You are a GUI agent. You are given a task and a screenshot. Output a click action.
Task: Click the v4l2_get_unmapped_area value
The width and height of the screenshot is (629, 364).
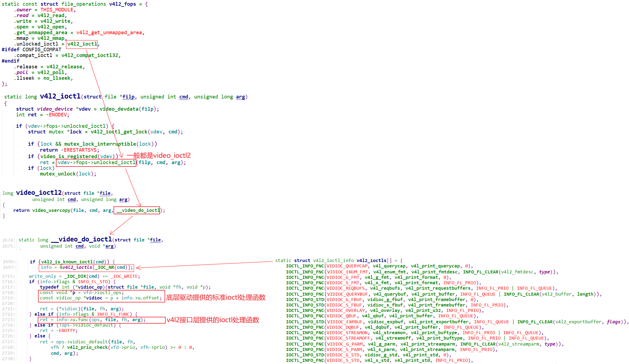(x=109, y=33)
